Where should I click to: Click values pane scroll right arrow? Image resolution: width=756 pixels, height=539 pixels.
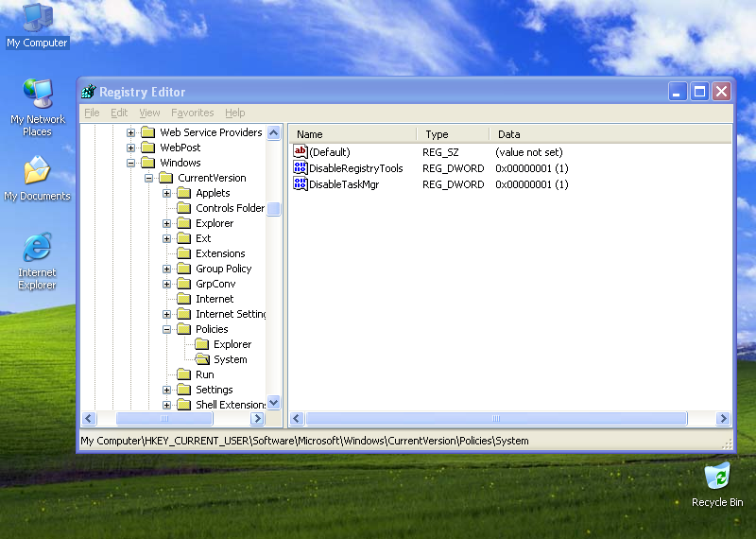723,418
